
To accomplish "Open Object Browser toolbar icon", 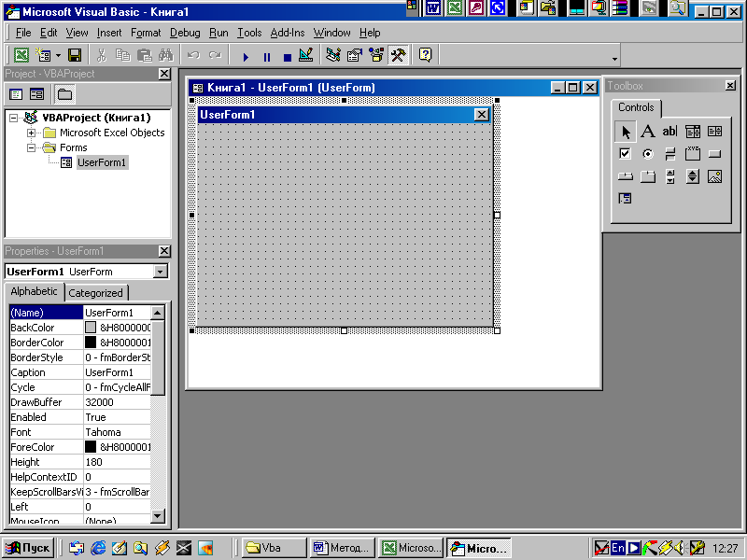I will [376, 55].
